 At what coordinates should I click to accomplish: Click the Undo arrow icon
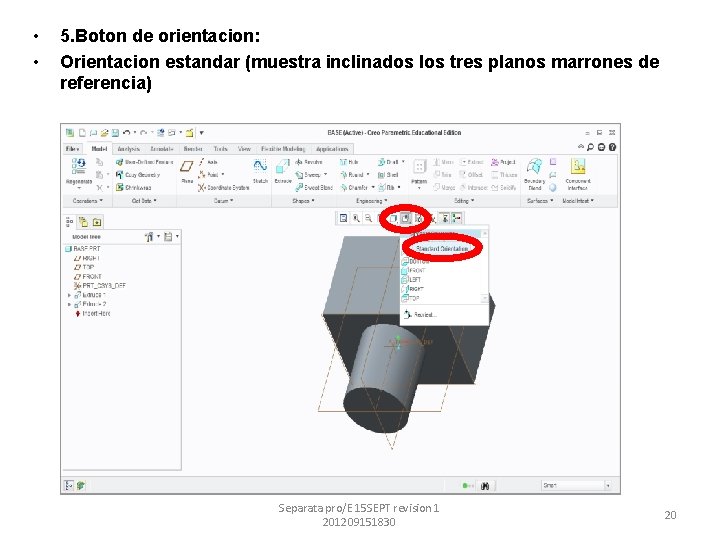click(127, 133)
